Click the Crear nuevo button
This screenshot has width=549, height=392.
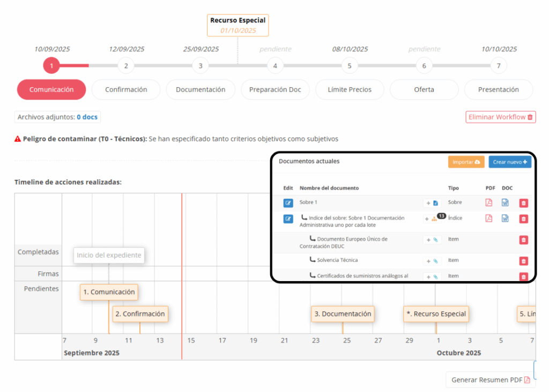click(509, 162)
